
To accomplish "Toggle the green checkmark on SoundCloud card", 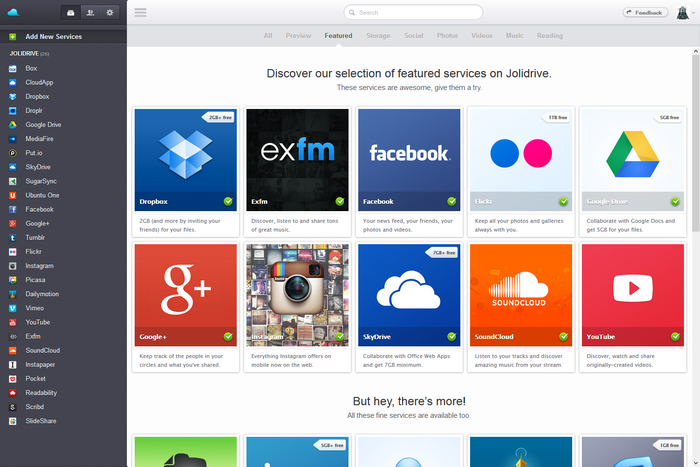I will pos(563,336).
